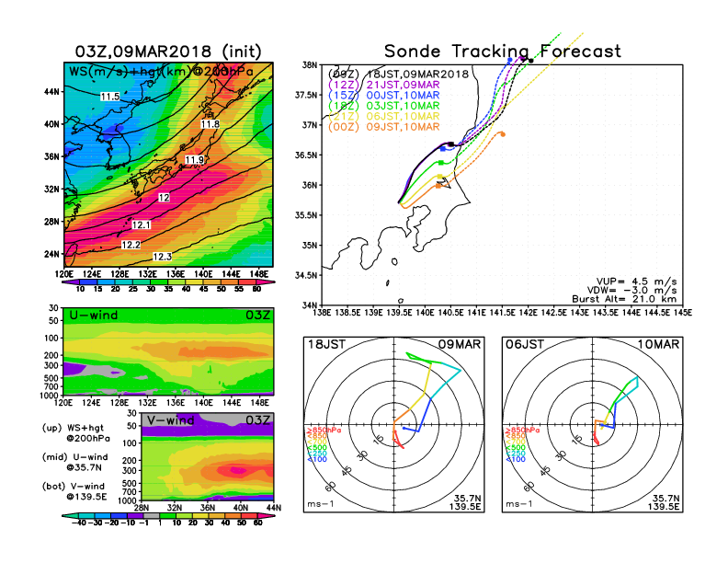The width and height of the screenshot is (728, 563).
Task: Select legend entry '(12Z) 21JST,09MAR'
Action: 384,85
